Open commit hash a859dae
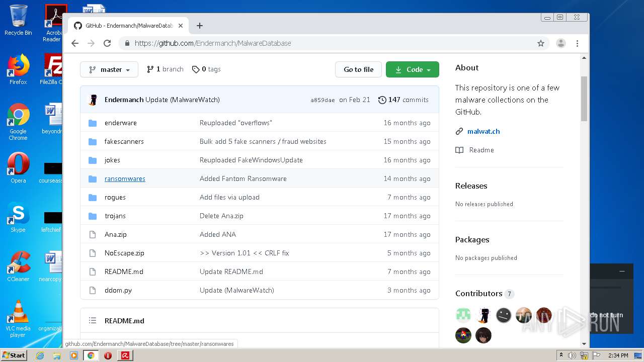This screenshot has height=362, width=644. pyautogui.click(x=323, y=100)
